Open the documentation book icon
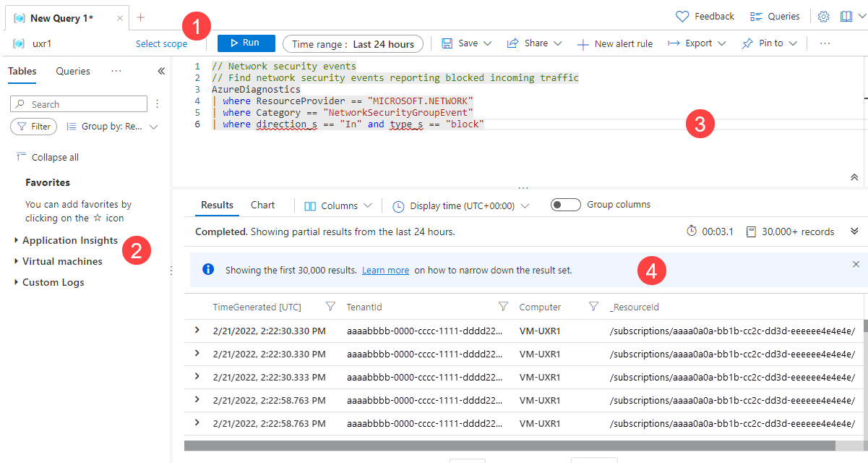Viewport: 868px width, 463px height. point(846,17)
